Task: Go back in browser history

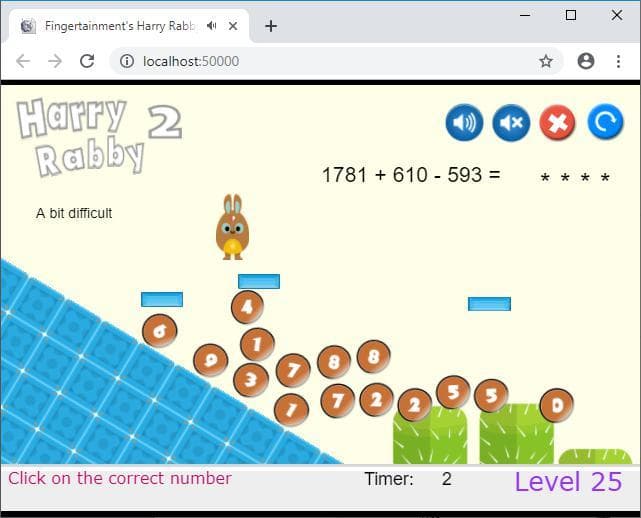Action: click(x=23, y=61)
